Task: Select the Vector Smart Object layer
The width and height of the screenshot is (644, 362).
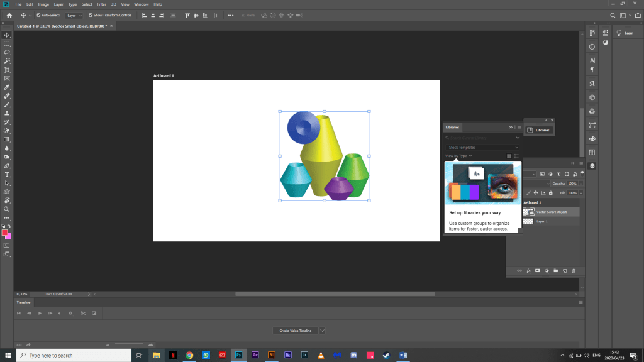Action: [551, 212]
